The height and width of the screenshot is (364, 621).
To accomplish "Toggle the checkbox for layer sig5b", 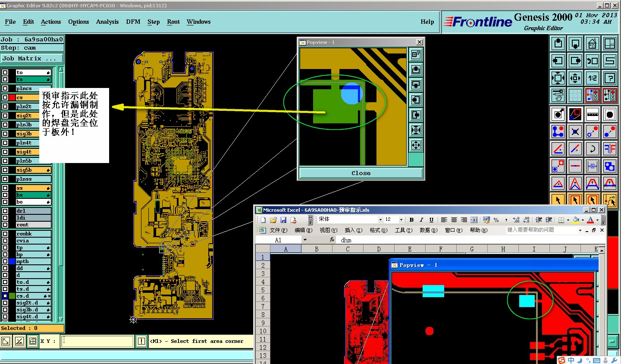I will pos(5,170).
